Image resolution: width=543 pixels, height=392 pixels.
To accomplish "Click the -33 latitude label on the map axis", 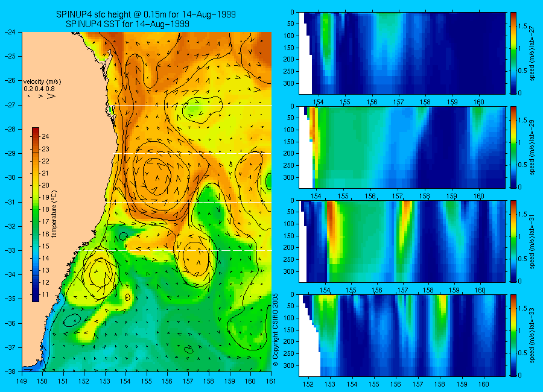I will pyautogui.click(x=10, y=250).
